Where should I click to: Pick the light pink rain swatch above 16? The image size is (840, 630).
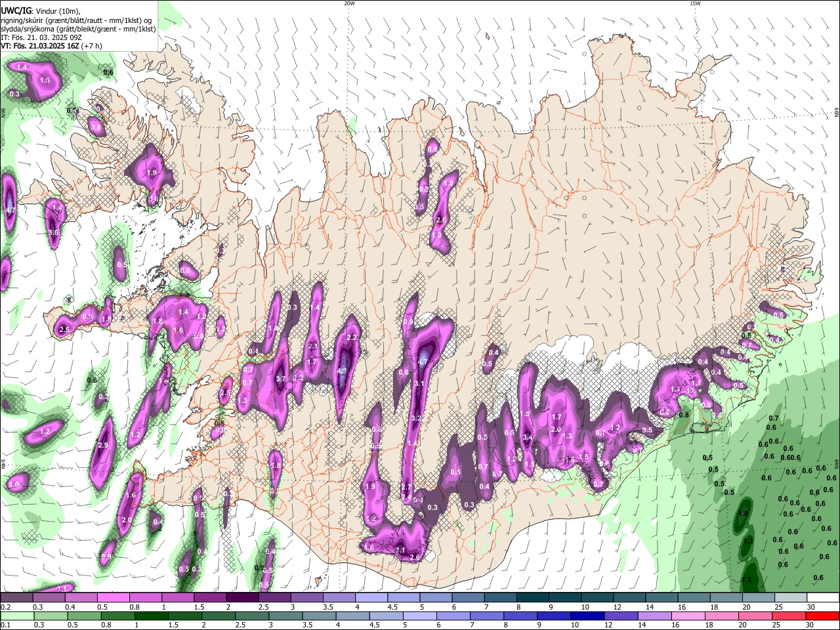pos(688,616)
